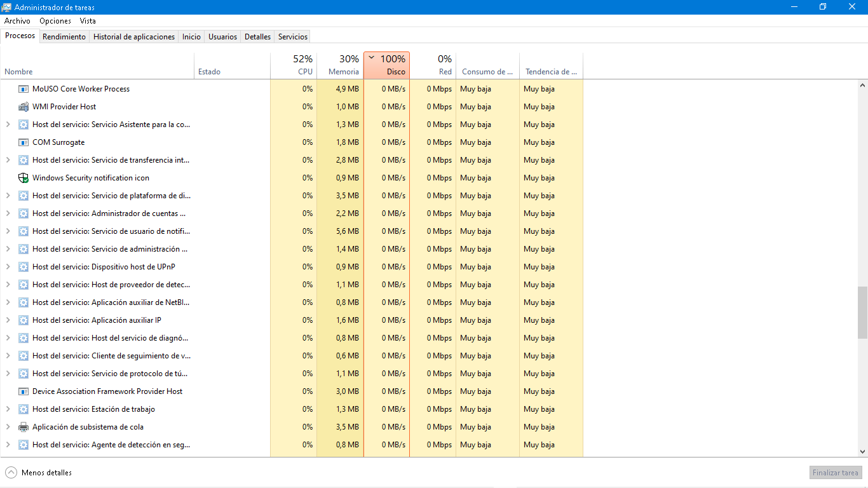Viewport: 868px width, 488px height.
Task: Click the printer icon for Aplicación de subsistema de cola
Action: pyautogui.click(x=24, y=427)
